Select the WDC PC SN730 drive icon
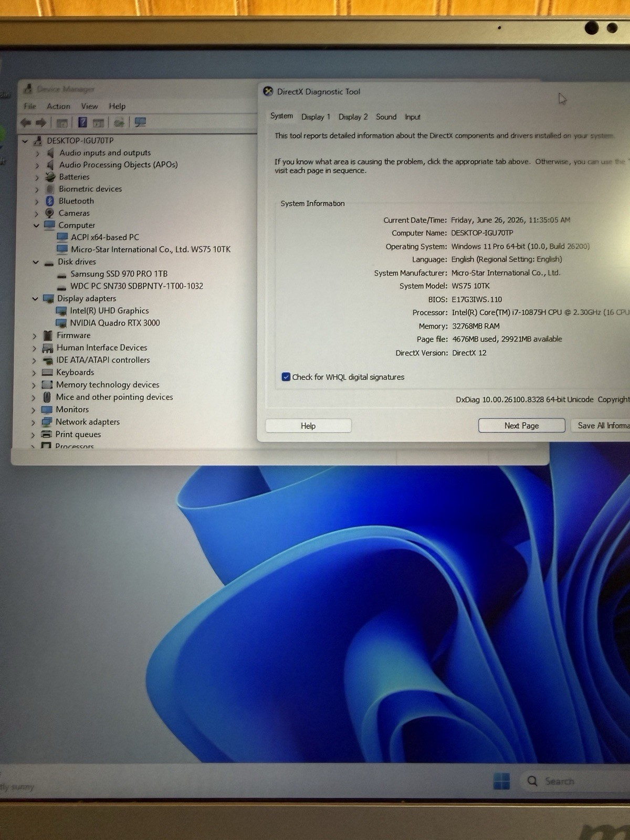 click(x=62, y=287)
